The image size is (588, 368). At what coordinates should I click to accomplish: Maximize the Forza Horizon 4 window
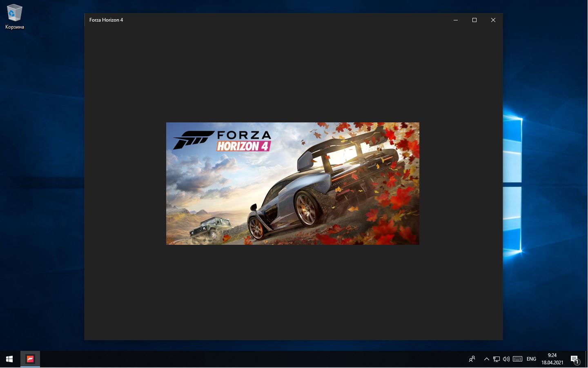point(474,20)
